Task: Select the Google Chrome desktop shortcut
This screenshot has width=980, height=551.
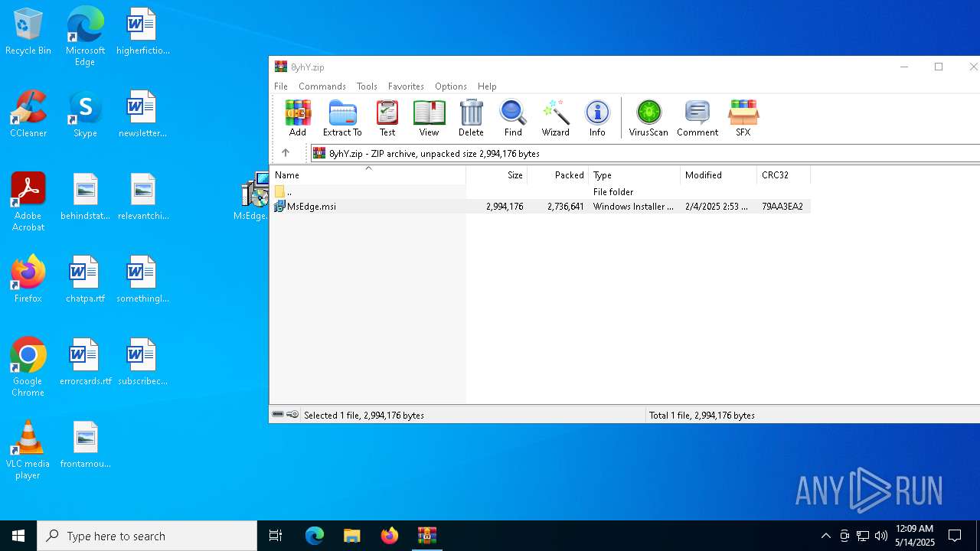Action: [x=28, y=367]
